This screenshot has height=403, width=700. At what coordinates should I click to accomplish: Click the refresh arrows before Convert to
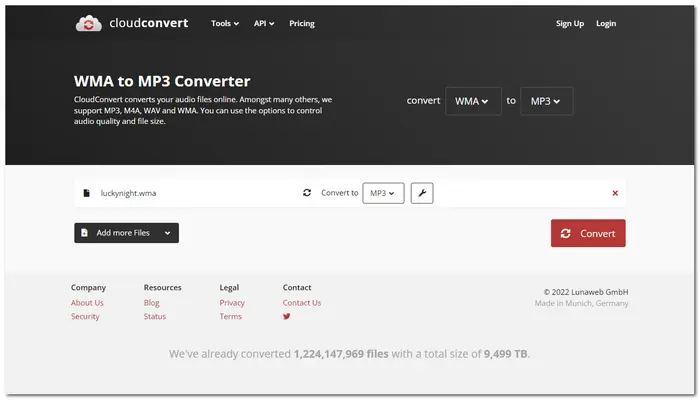(307, 193)
